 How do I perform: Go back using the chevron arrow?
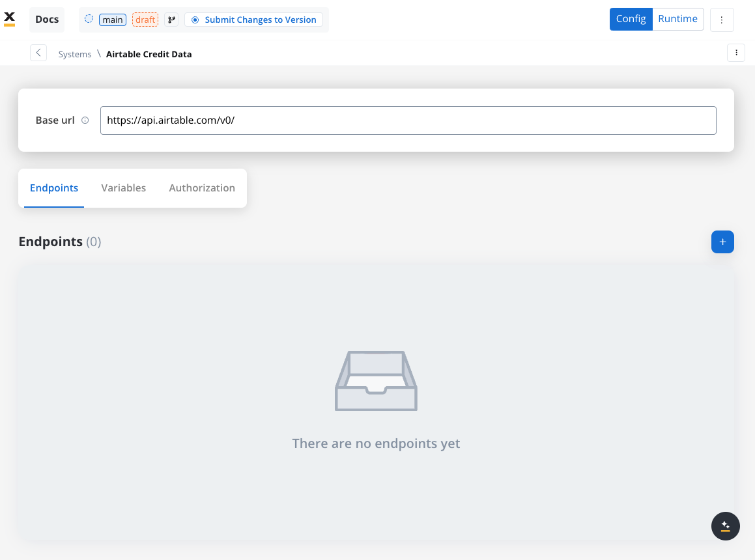tap(38, 53)
